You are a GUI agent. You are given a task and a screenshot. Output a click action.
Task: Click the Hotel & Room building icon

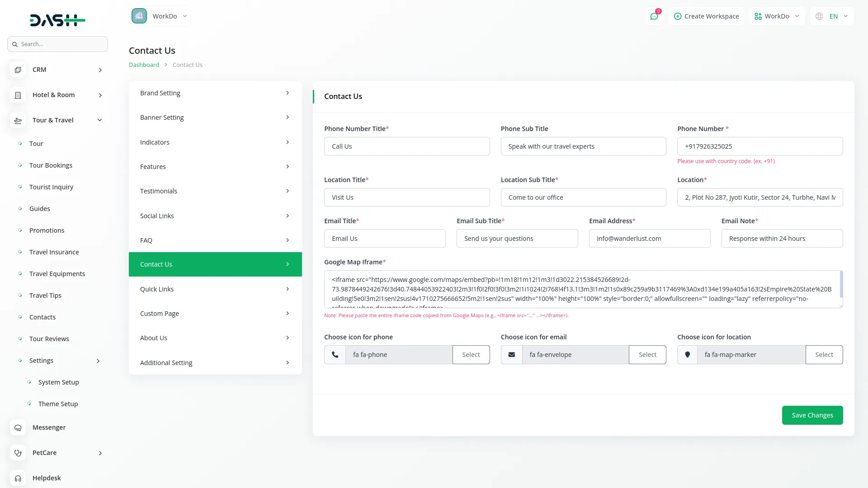click(18, 95)
